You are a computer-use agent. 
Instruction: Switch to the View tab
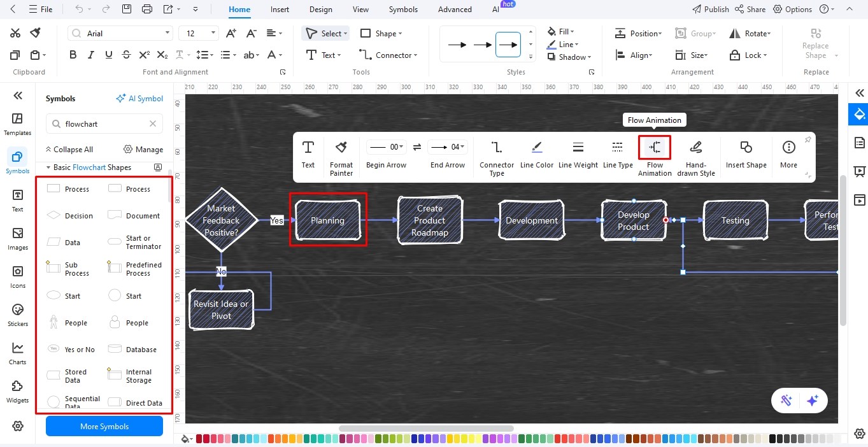click(360, 10)
